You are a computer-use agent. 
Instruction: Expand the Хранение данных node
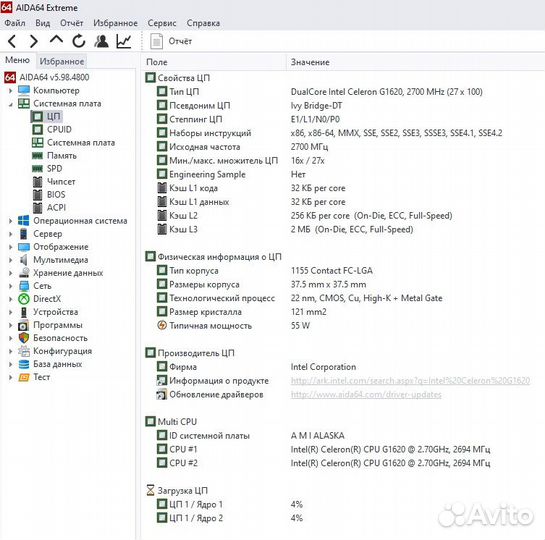pos(10,273)
